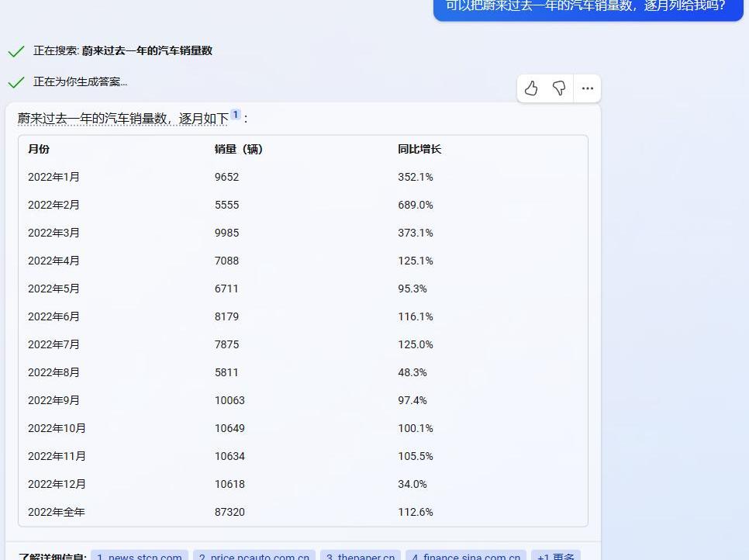Viewport: 749px width, 560px height.
Task: Select the 2022年11月 row label
Action: pyautogui.click(x=57, y=456)
